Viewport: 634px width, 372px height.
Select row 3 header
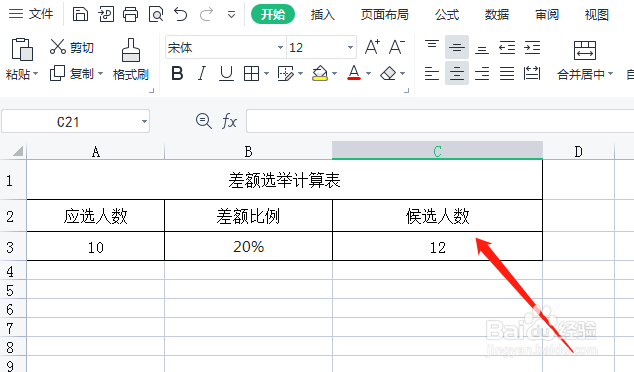coord(13,247)
